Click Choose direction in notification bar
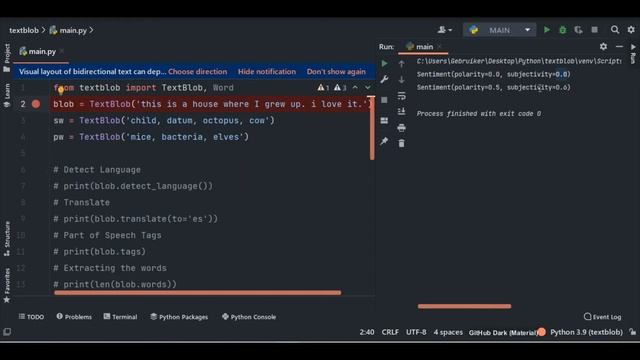This screenshot has height=360, width=640. (x=198, y=71)
